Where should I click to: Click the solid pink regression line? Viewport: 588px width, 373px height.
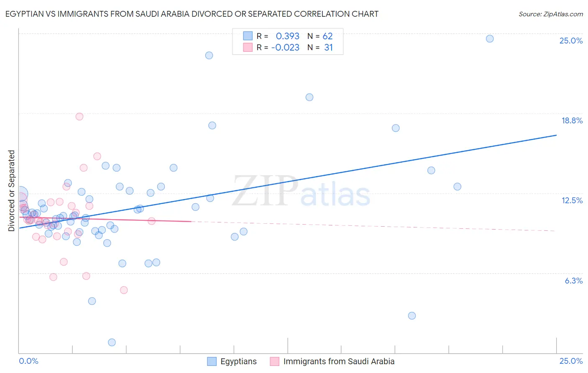pos(105,219)
